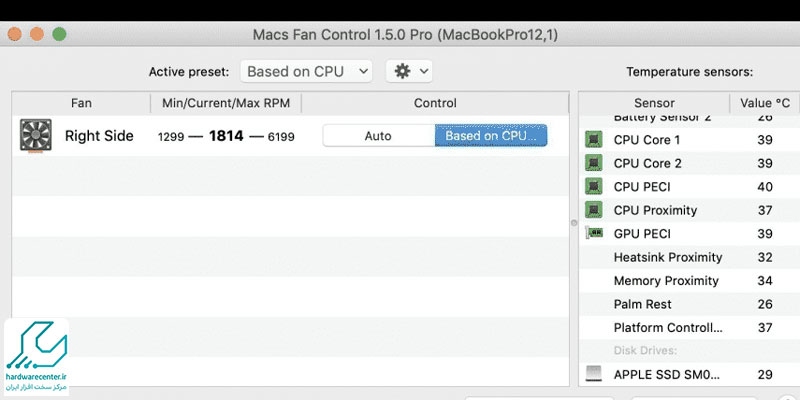Click the green window zoom button
The height and width of the screenshot is (400, 800).
pyautogui.click(x=59, y=34)
